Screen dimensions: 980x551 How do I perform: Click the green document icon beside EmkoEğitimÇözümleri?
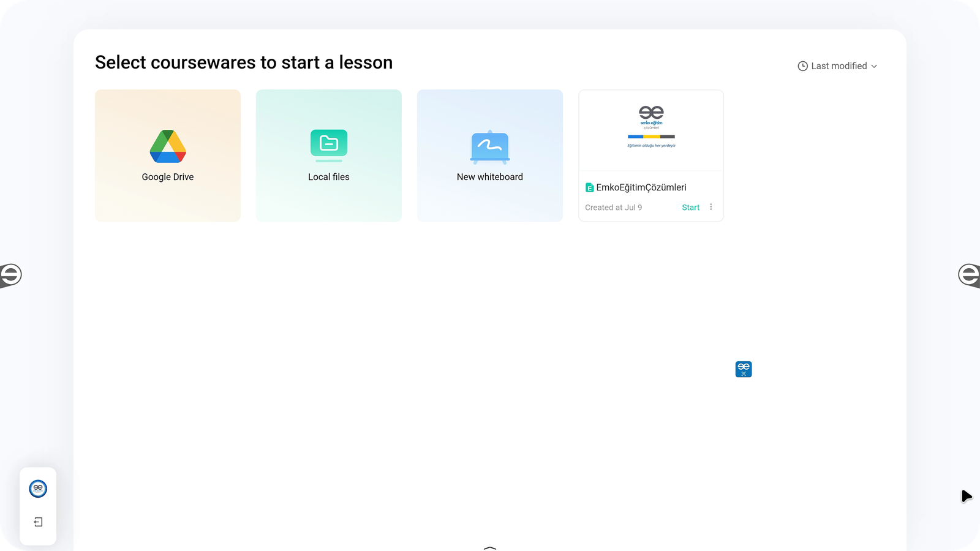click(x=589, y=188)
